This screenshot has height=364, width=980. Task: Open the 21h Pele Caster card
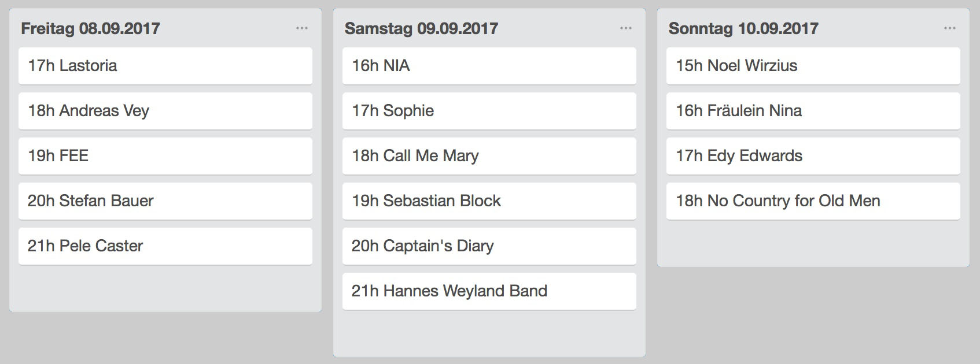[165, 246]
